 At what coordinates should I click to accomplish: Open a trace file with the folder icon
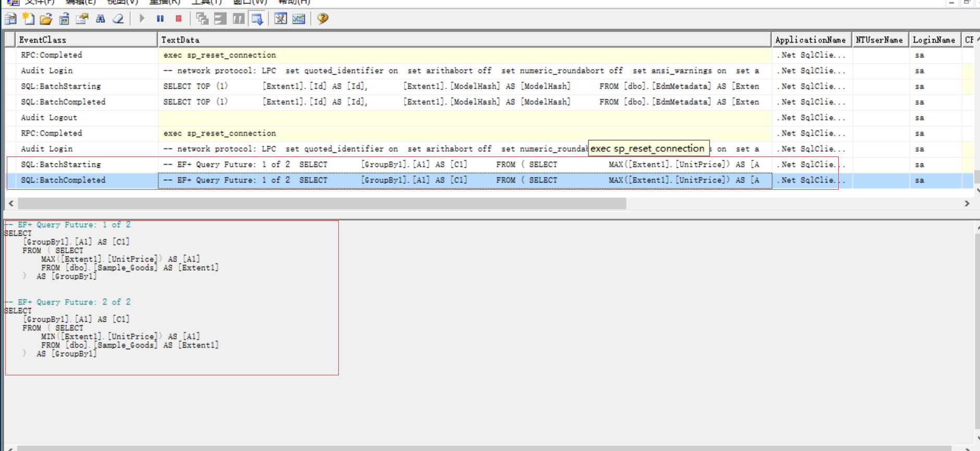[x=46, y=19]
